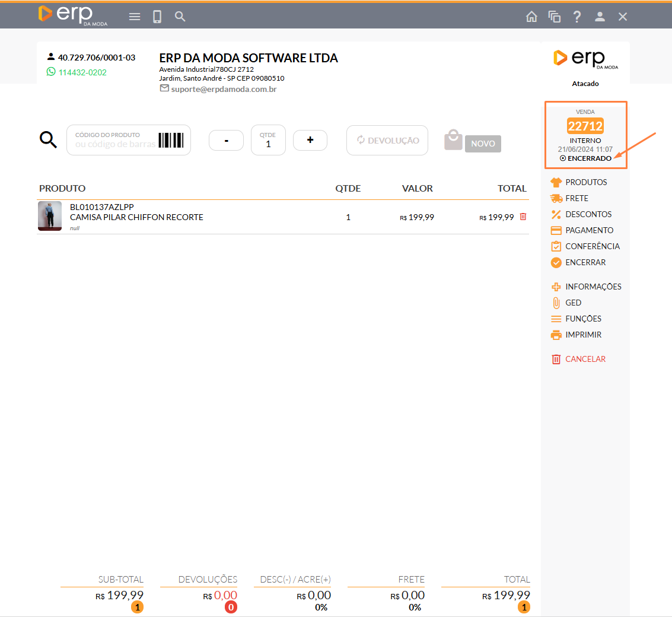Select Frete in the side menu

[x=577, y=198]
